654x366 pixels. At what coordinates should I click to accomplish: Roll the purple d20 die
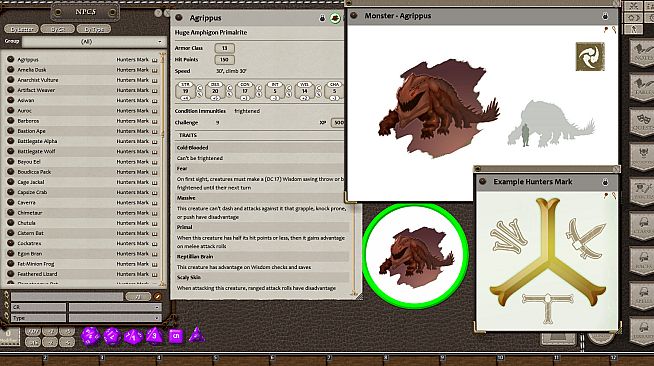91,336
